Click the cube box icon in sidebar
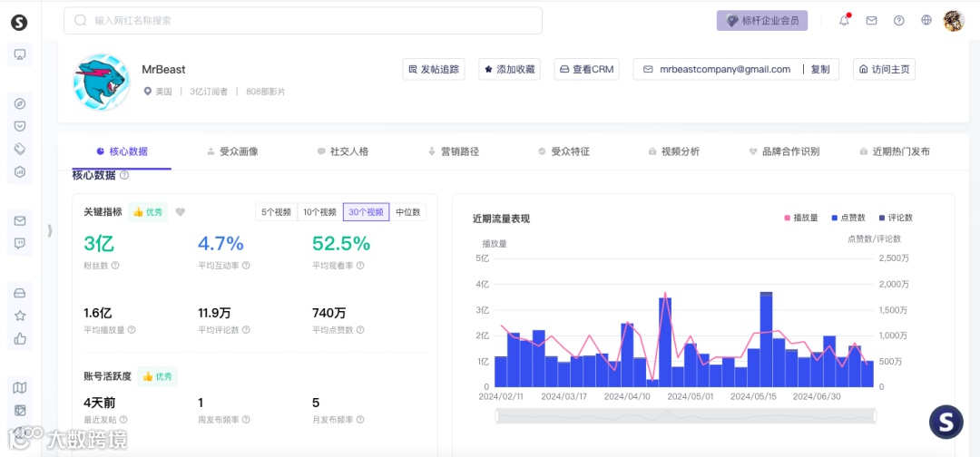The width and height of the screenshot is (980, 457). (19, 410)
